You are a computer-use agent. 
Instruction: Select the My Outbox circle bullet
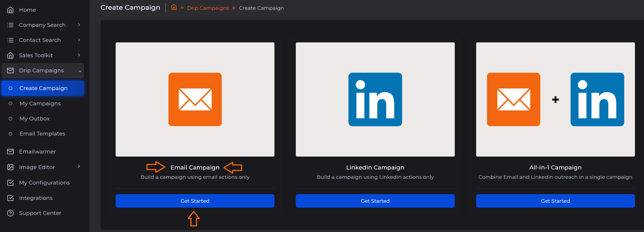tap(10, 118)
